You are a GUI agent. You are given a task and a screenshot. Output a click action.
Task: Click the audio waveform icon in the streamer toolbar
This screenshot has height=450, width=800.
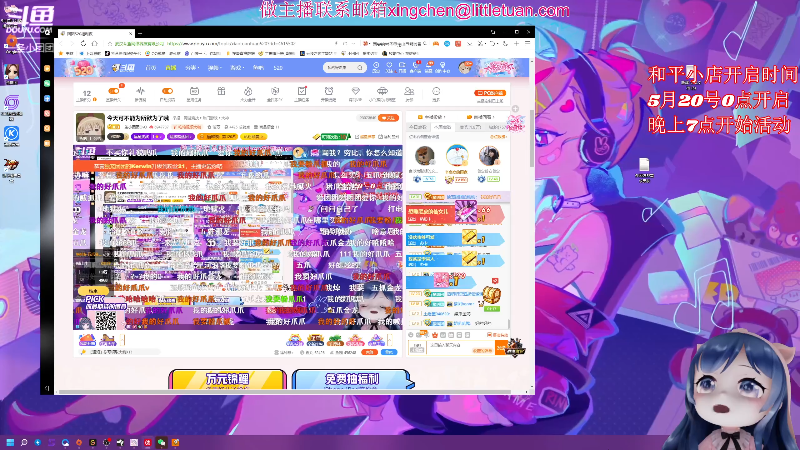click(140, 91)
